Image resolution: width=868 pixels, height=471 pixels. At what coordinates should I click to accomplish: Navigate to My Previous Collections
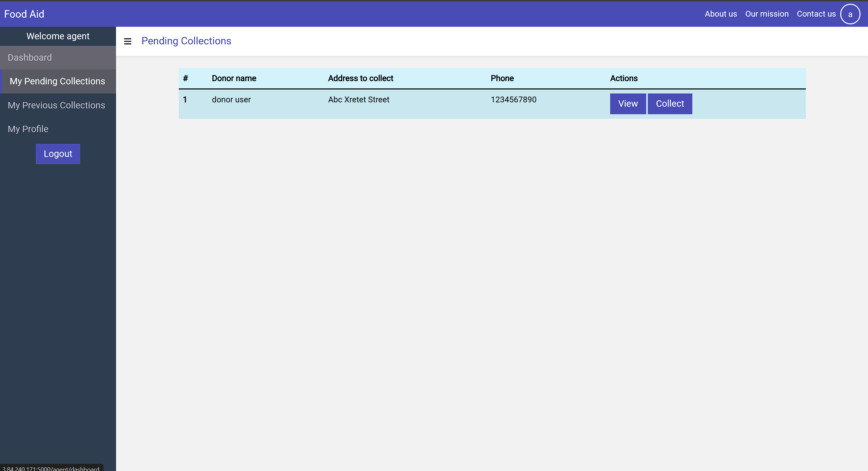56,105
